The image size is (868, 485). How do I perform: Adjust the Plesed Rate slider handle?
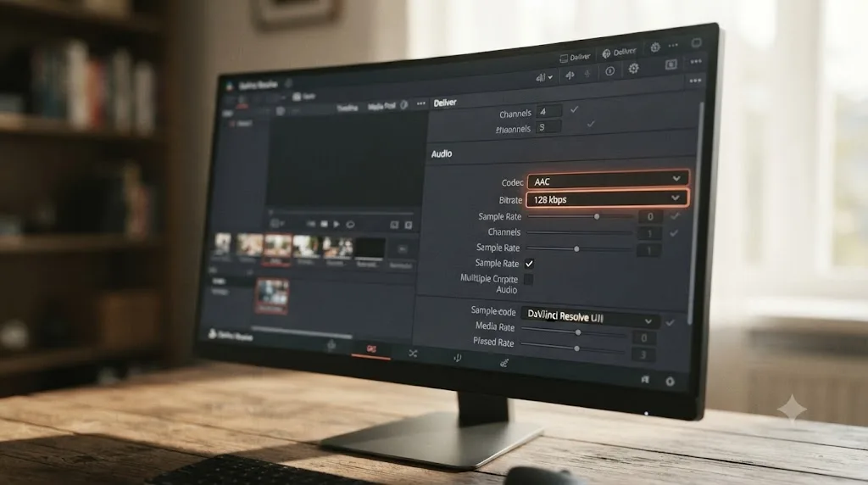point(576,348)
